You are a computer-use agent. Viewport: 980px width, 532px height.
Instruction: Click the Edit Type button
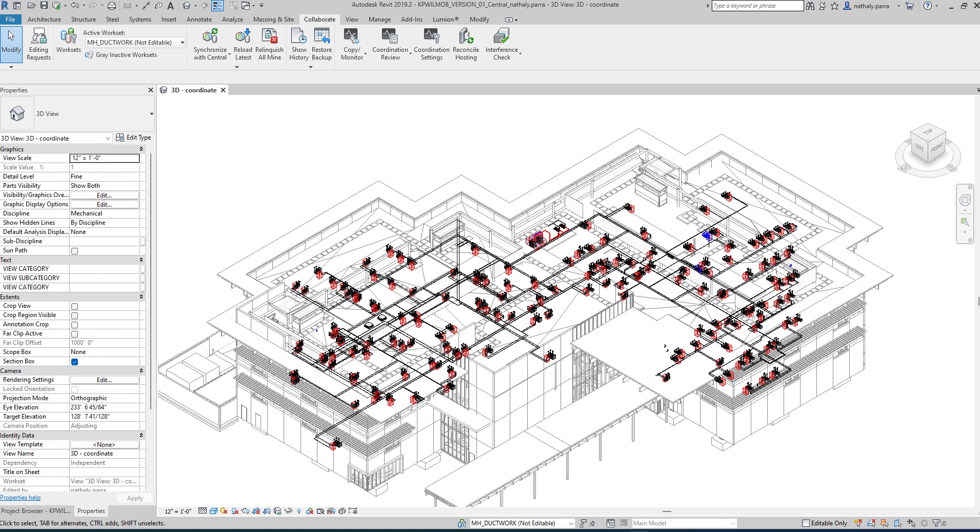point(133,137)
